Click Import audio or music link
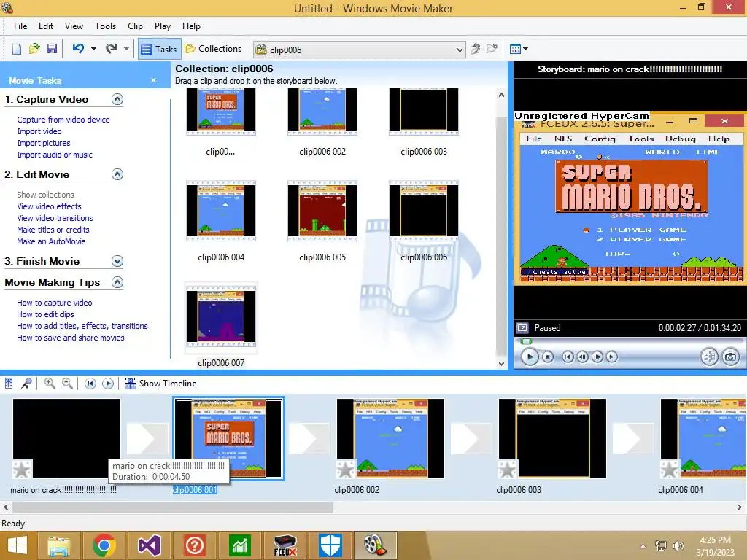Viewport: 747px width, 560px height. (55, 155)
